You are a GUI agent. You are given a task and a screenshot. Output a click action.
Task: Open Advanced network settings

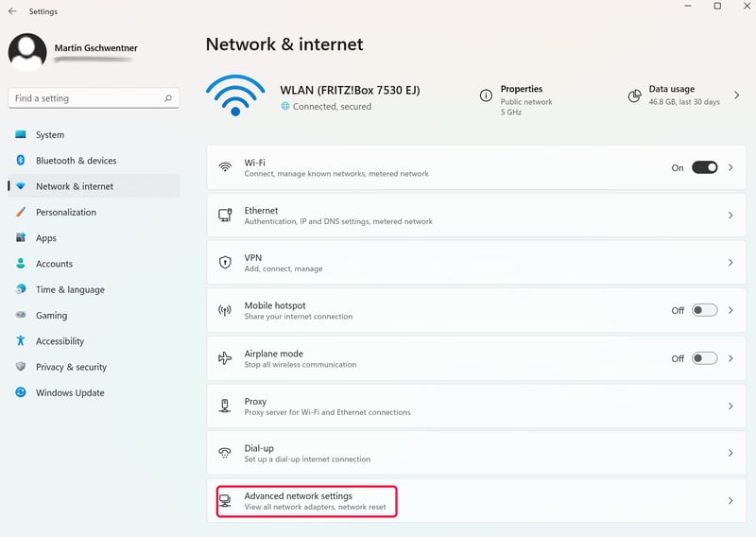(476, 501)
